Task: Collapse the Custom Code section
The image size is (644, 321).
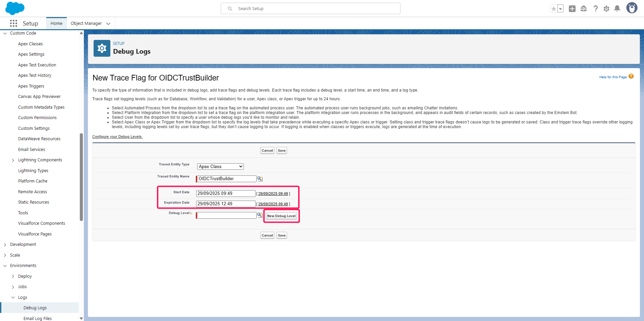Action: [5, 33]
